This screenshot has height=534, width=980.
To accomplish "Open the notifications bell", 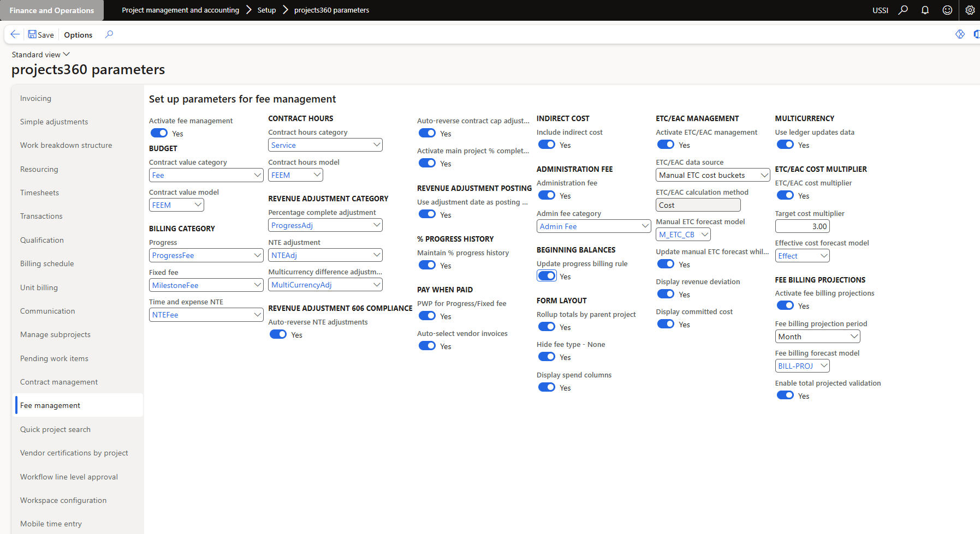I will pyautogui.click(x=925, y=10).
